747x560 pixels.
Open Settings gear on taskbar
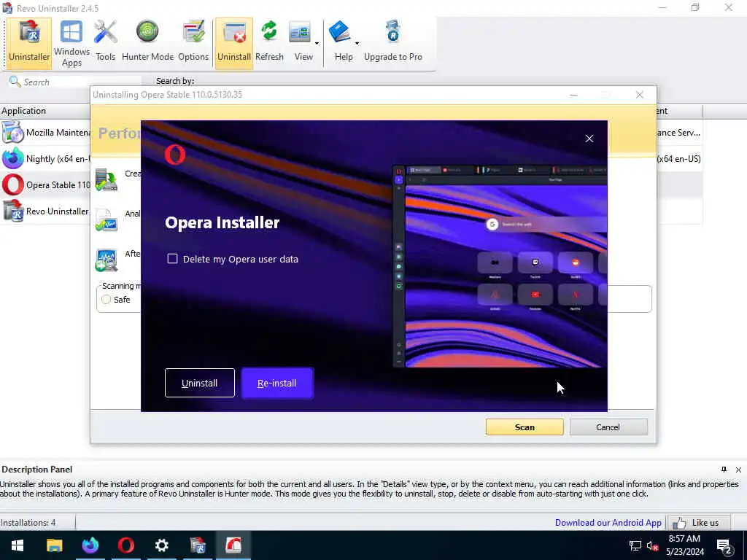pyautogui.click(x=161, y=545)
